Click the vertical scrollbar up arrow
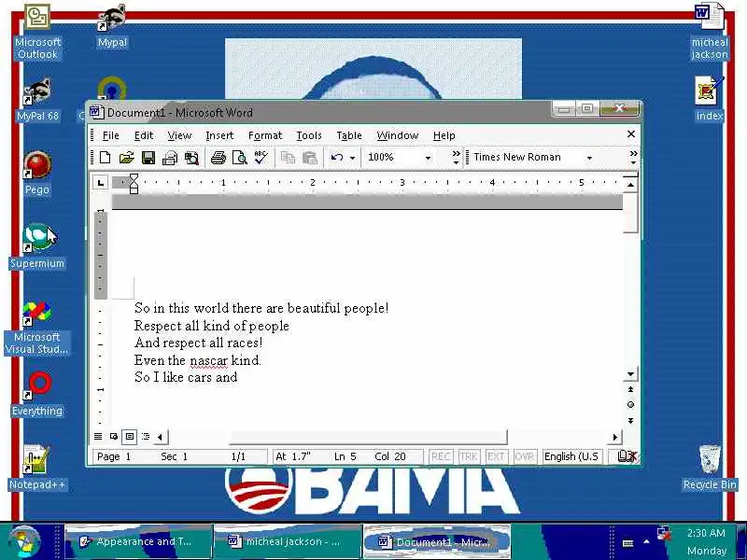This screenshot has width=747, height=560. tap(630, 184)
